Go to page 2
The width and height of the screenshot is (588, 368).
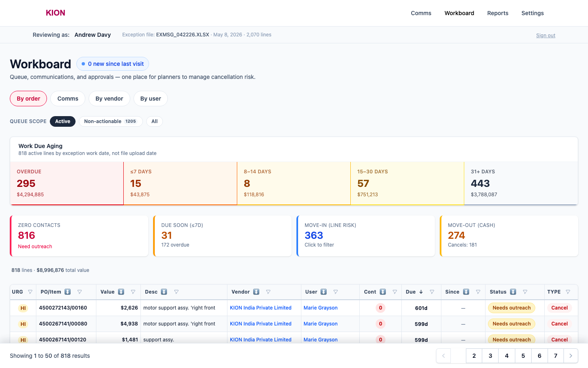(x=474, y=356)
